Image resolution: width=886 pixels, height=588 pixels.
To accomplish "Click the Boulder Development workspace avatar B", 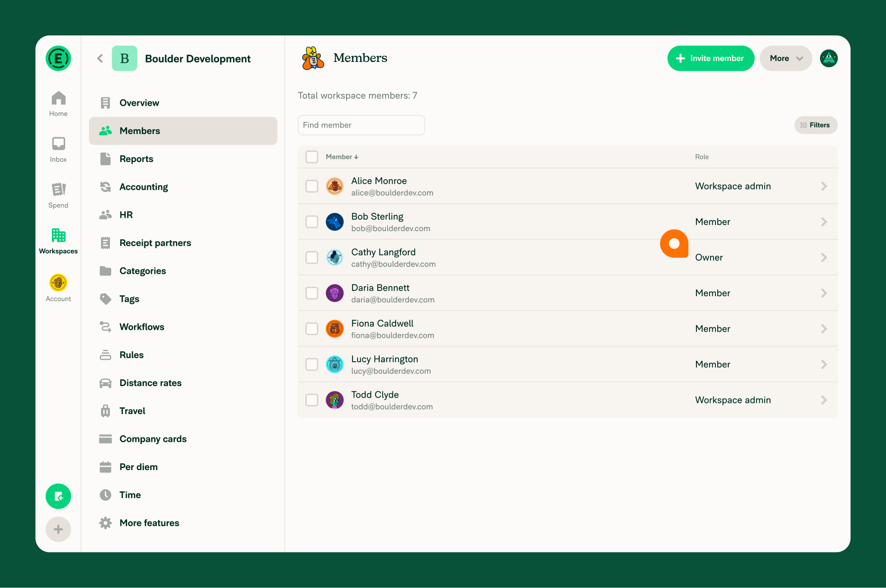I will pos(124,58).
